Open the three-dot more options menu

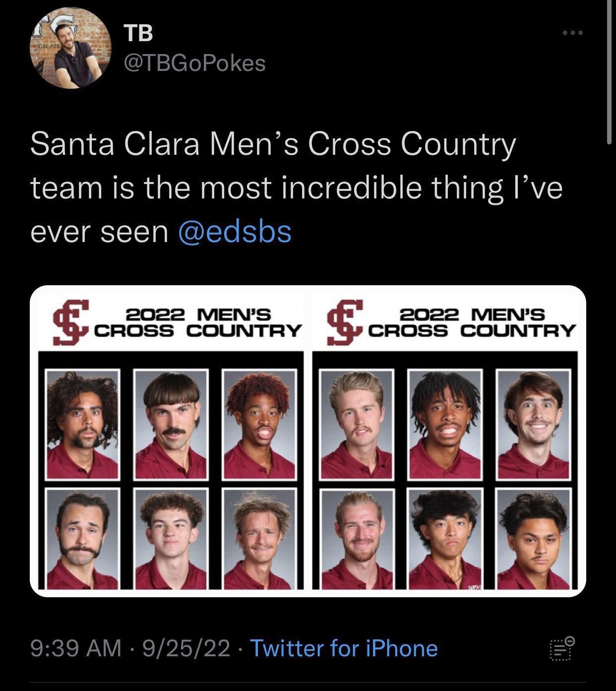[x=573, y=33]
